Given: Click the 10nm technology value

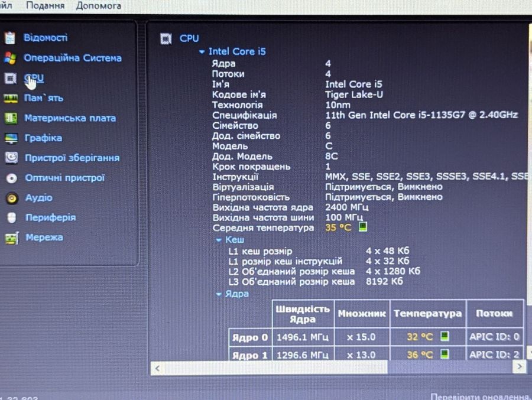Looking at the screenshot, I should pos(338,105).
